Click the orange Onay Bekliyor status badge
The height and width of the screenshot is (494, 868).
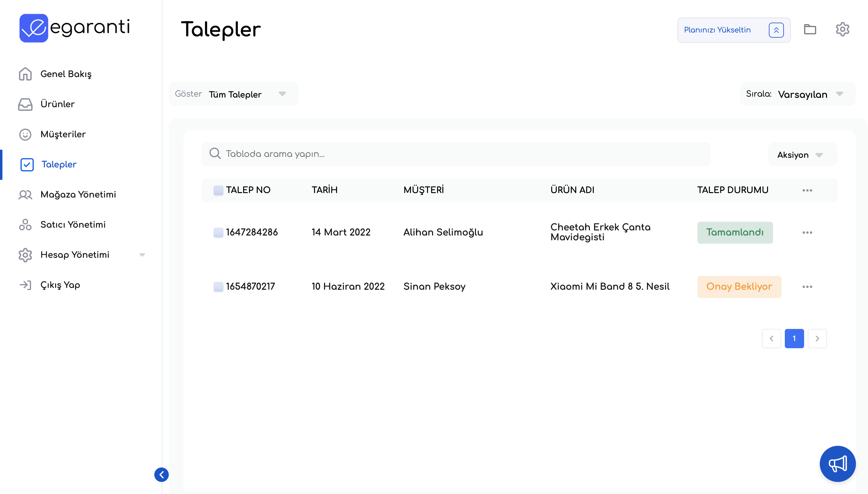pyautogui.click(x=739, y=287)
